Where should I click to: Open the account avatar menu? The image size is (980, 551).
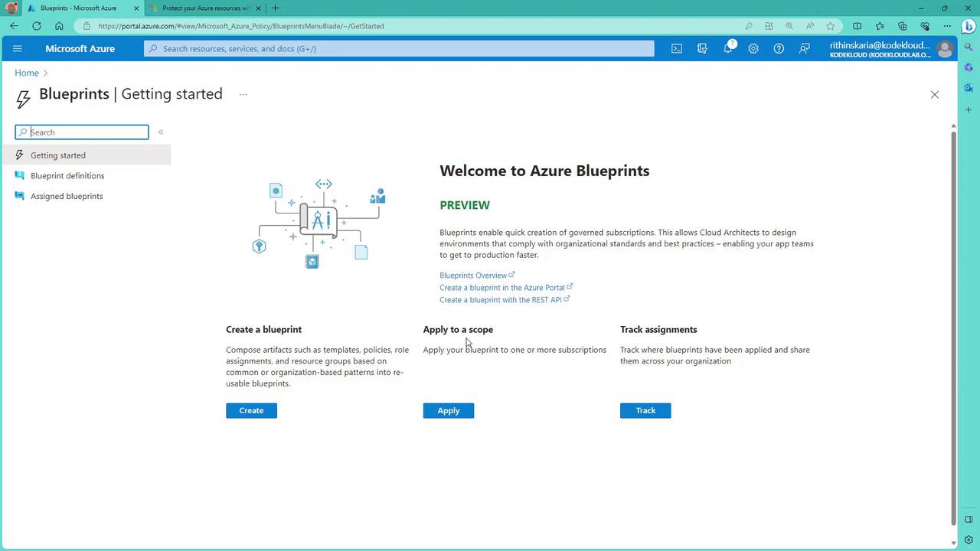coord(945,49)
